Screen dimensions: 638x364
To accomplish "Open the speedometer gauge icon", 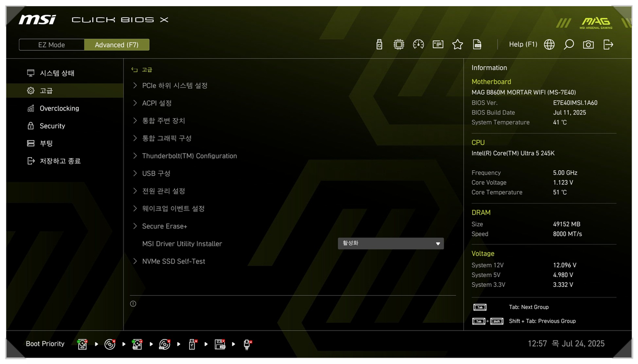I will pos(418,45).
